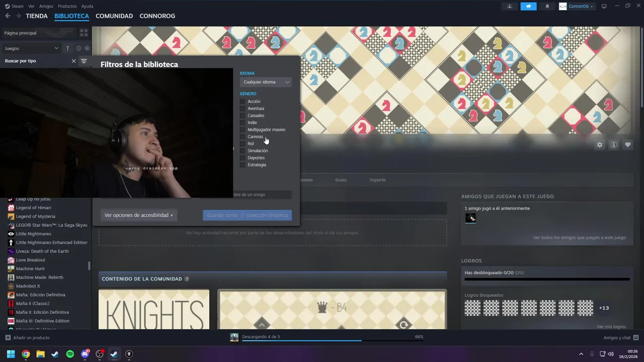Image resolution: width=644 pixels, height=362 pixels.
Task: Go to the COMUNIDAD tab
Action: pos(114,16)
